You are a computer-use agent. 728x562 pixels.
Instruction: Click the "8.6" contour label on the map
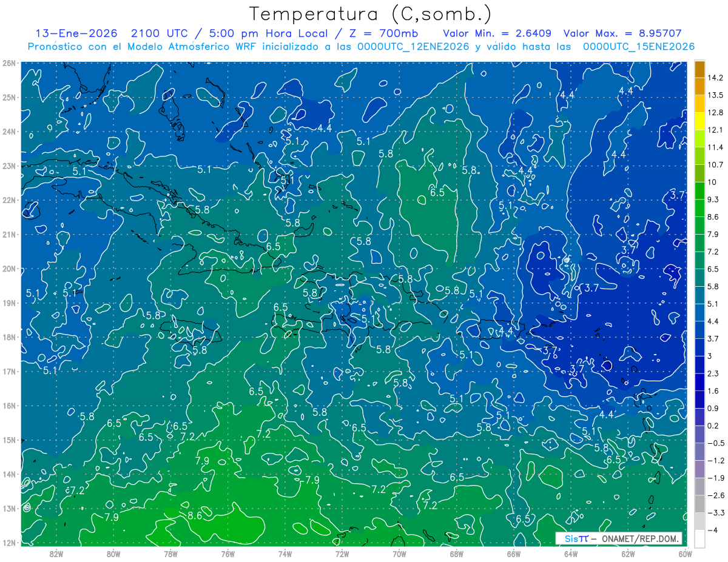coord(195,516)
